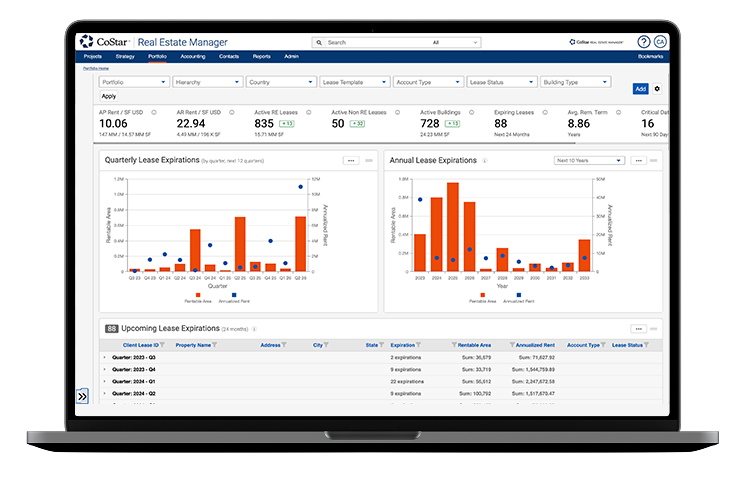
Task: Expand the sidebar with double-arrow icon
Action: 82,396
